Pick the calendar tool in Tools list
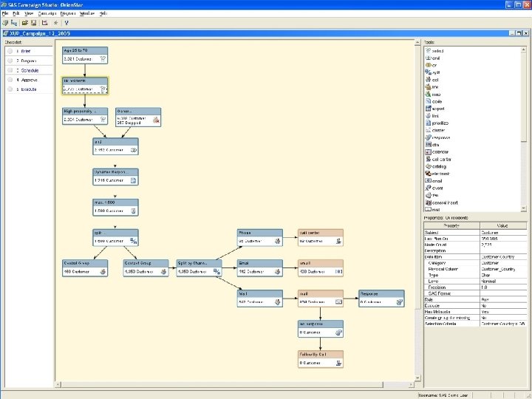The width and height of the screenshot is (532, 399). (x=437, y=151)
